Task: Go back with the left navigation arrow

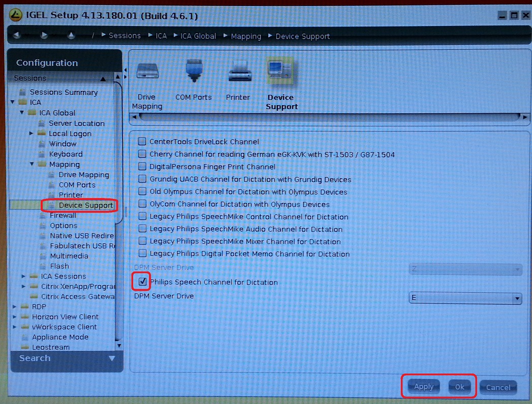Action: point(17,35)
